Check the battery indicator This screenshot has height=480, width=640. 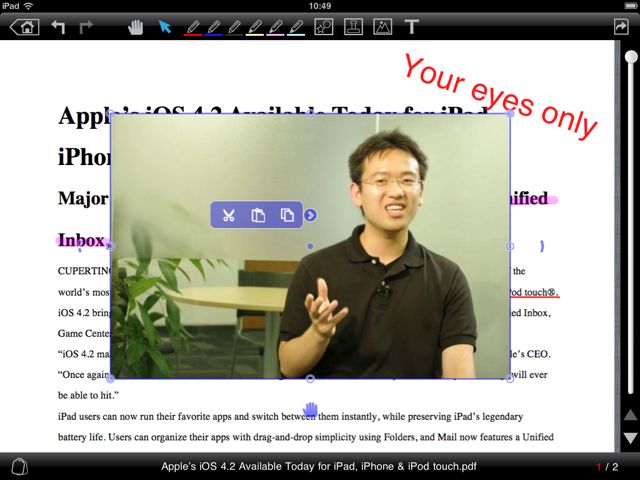(631, 6)
